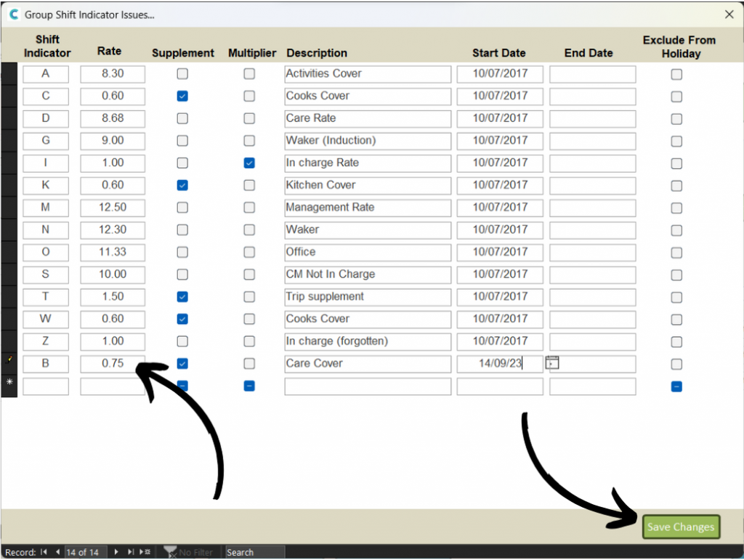Screen dimensions: 744x560
Task: Edit rate 9.00 for indicator G
Action: click(113, 141)
